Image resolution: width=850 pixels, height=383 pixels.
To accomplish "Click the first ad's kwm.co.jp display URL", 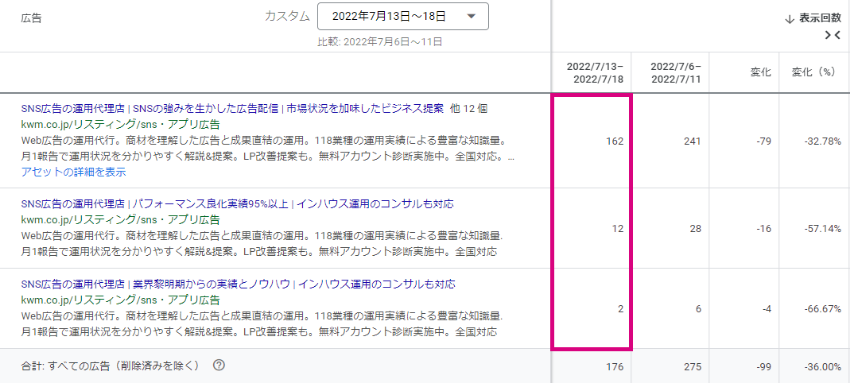I will point(120,125).
